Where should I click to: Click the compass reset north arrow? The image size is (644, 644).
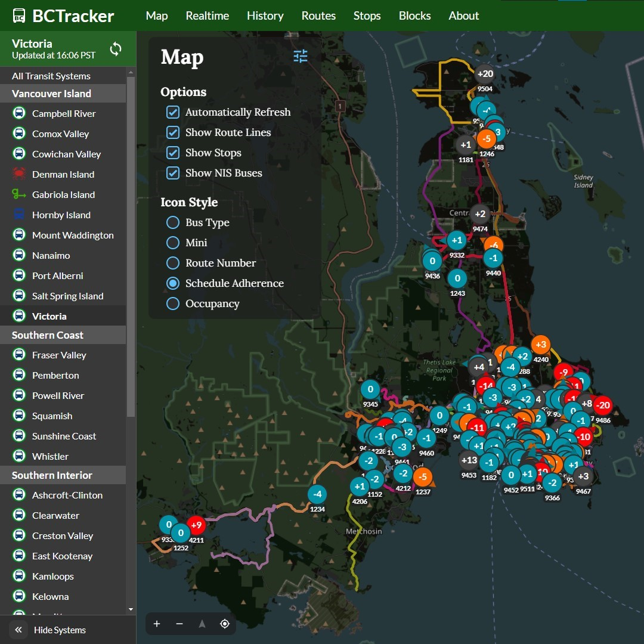click(202, 624)
